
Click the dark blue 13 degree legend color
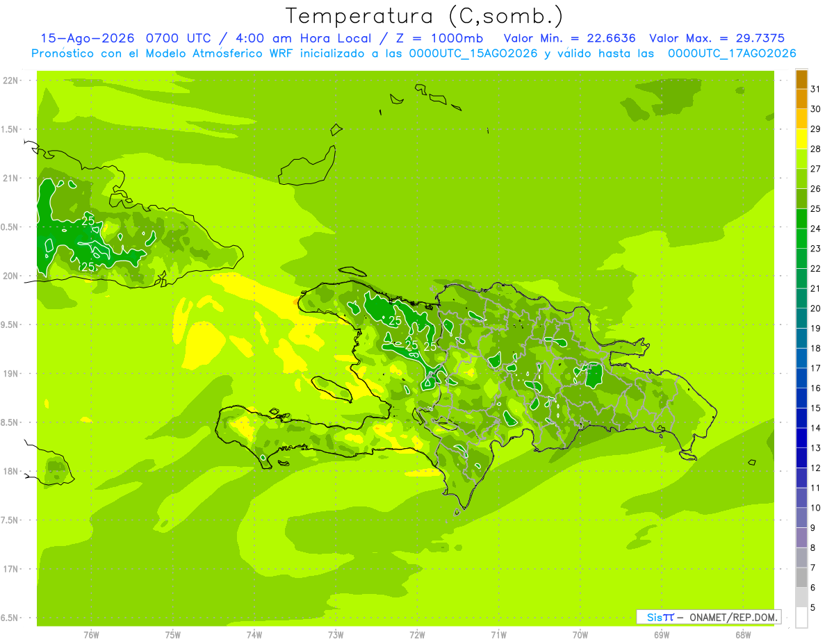(x=801, y=438)
